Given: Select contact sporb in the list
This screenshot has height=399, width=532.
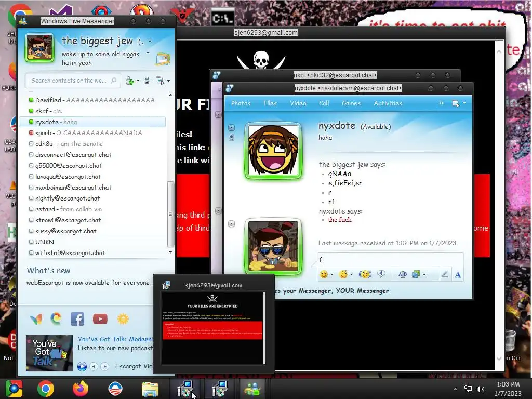Looking at the screenshot, I should tap(92, 132).
